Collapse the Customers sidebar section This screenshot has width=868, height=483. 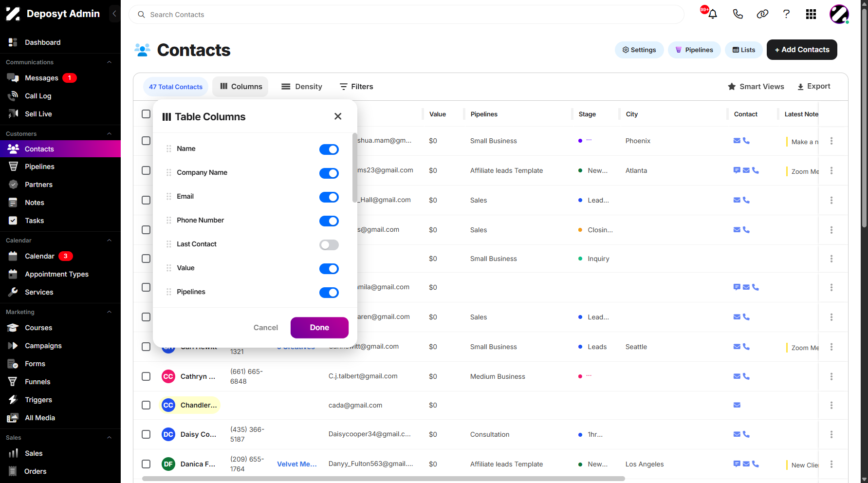point(110,134)
